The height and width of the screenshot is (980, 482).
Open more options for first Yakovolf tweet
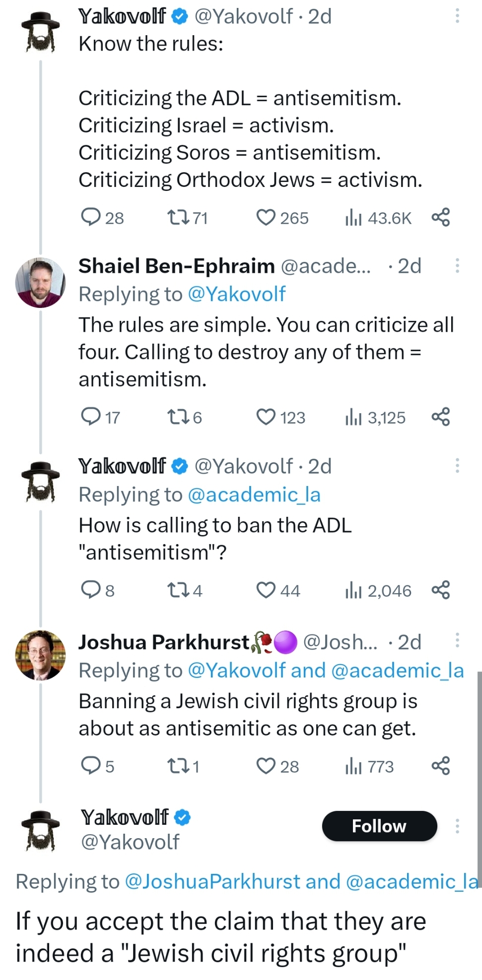pyautogui.click(x=457, y=17)
